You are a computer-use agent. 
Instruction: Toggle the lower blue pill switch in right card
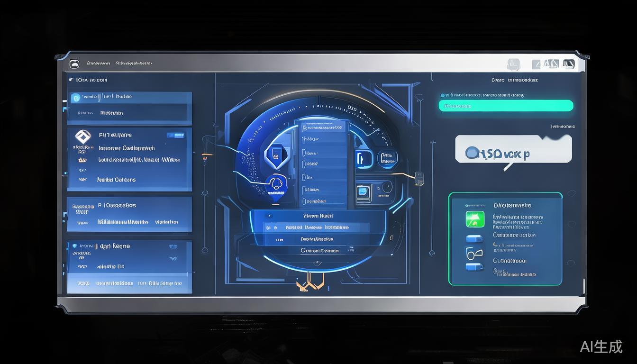click(474, 267)
